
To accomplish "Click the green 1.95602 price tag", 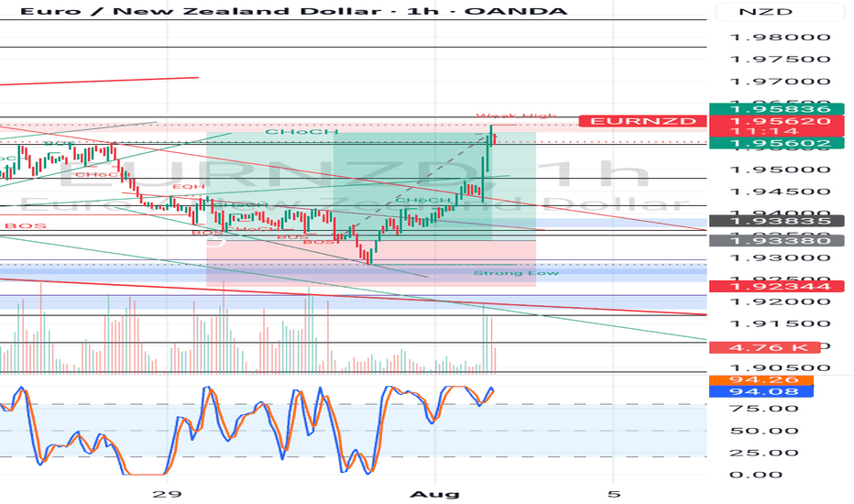I will [777, 144].
